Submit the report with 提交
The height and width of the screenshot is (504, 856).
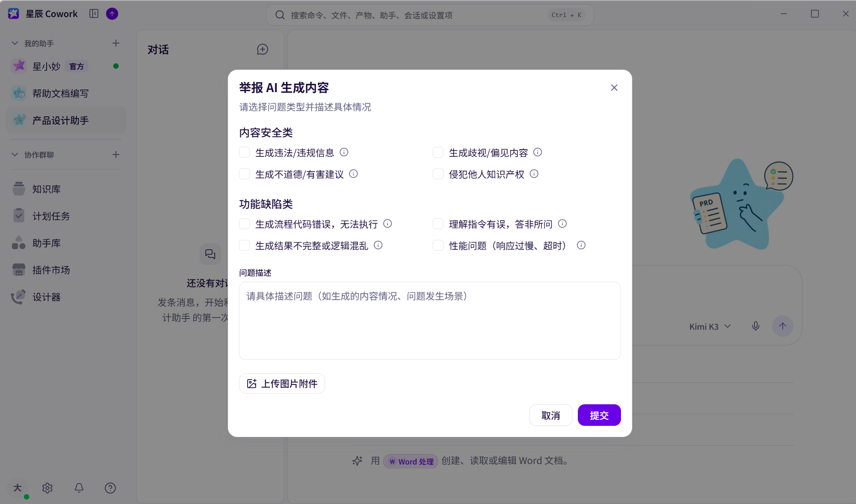tap(599, 415)
